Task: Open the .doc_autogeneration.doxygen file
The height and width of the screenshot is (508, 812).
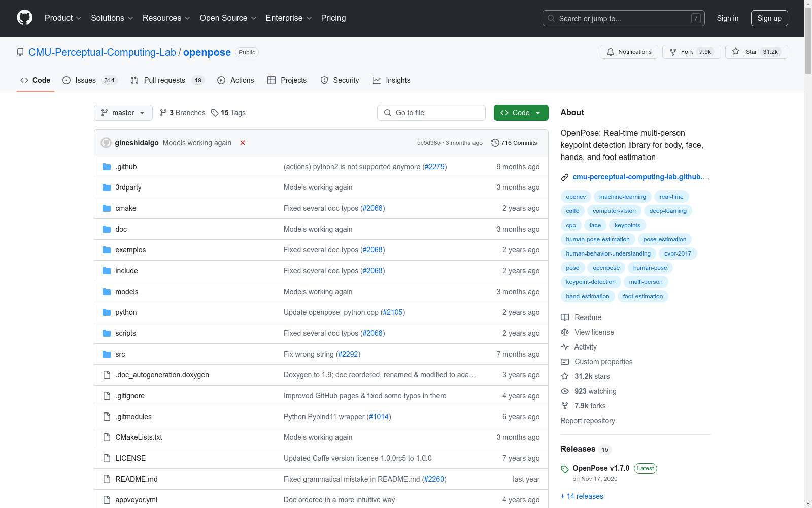Action: click(x=162, y=375)
